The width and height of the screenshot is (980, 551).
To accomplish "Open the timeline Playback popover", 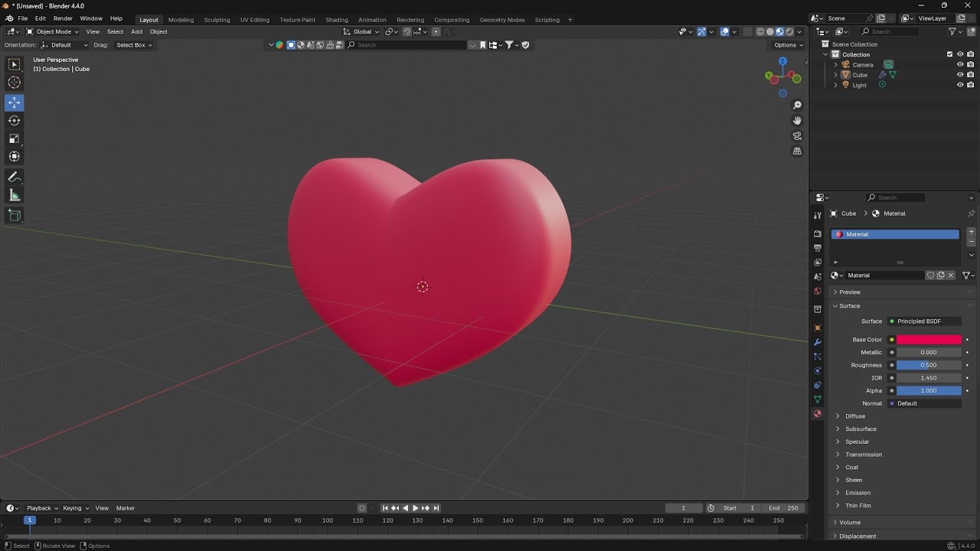I will coord(42,508).
